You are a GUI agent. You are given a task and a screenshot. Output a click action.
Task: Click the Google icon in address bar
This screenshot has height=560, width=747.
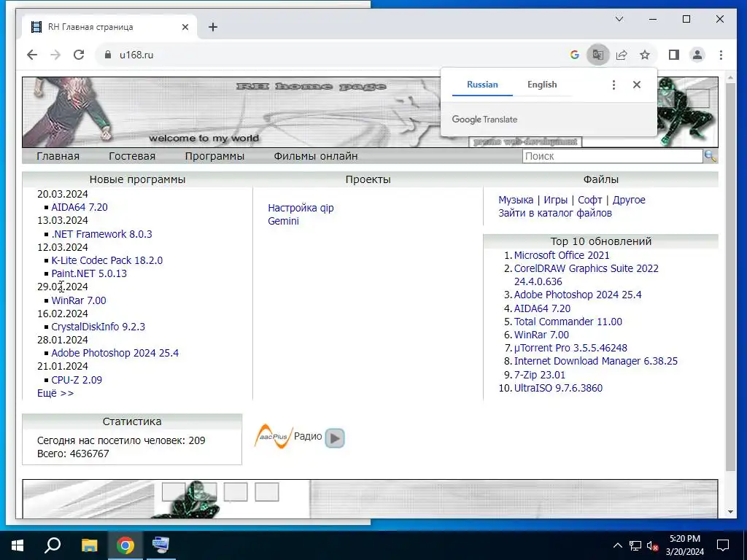pyautogui.click(x=575, y=55)
